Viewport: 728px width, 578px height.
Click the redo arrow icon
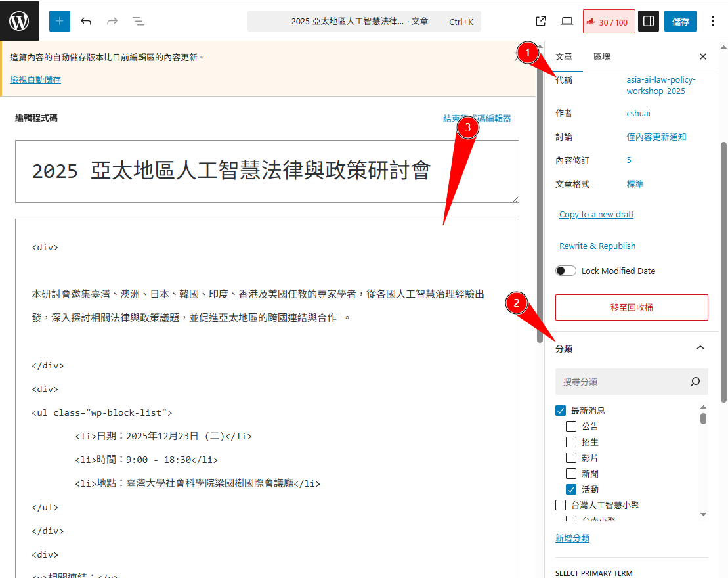(112, 21)
